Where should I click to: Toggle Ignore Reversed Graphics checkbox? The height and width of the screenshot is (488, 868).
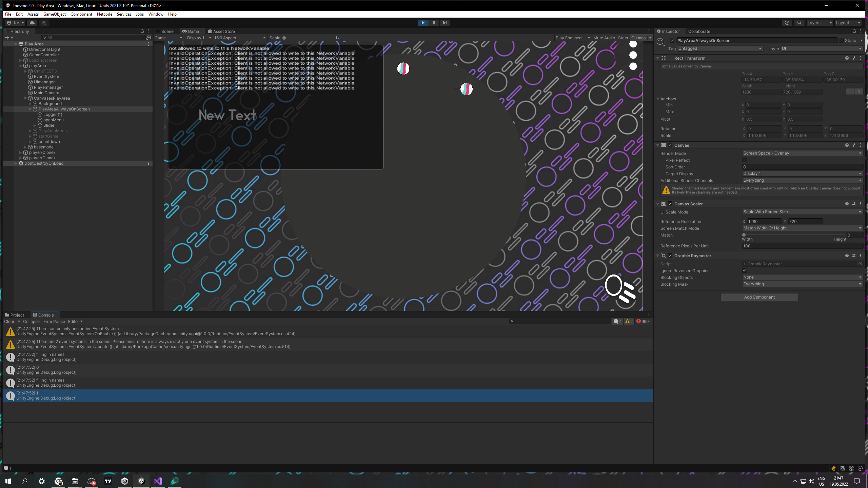tap(745, 271)
